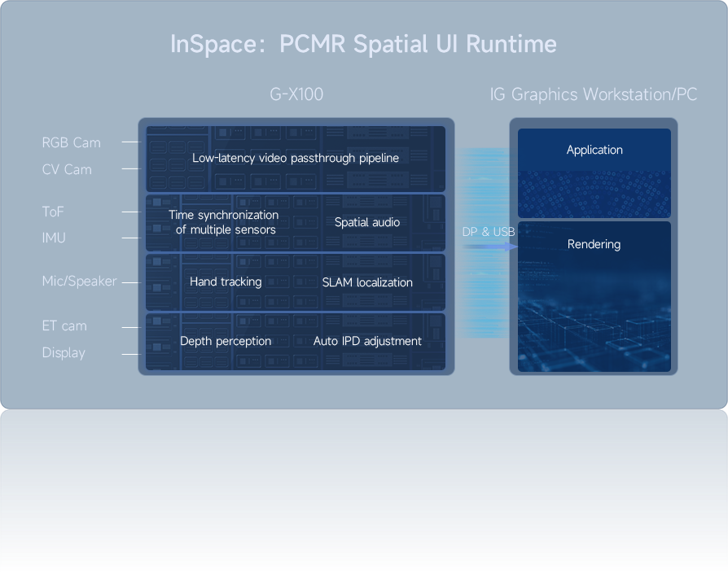
Task: Select the RGB Cam label
Action: (x=72, y=142)
